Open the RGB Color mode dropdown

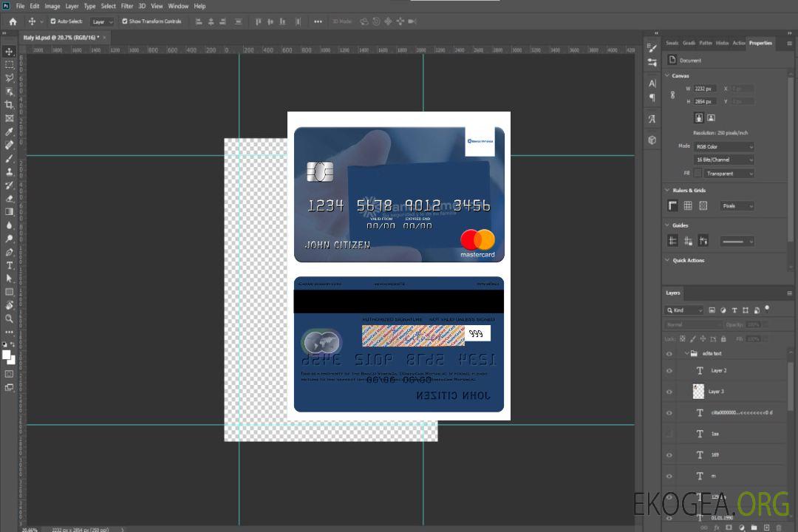click(723, 146)
